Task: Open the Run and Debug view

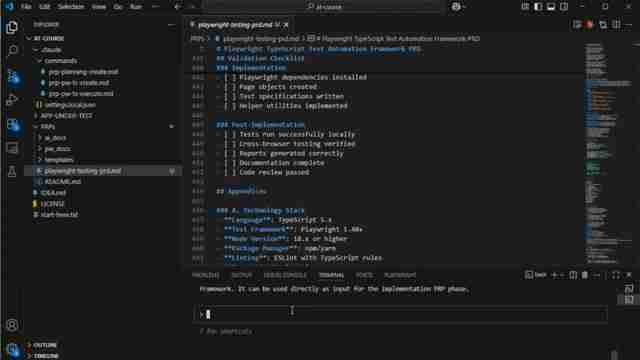Action: [12, 100]
